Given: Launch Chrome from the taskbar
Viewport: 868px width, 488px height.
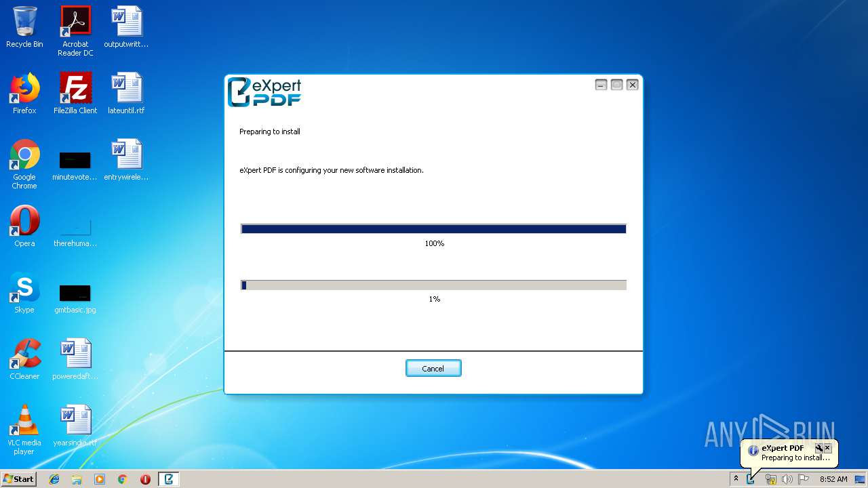Looking at the screenshot, I should tap(122, 479).
